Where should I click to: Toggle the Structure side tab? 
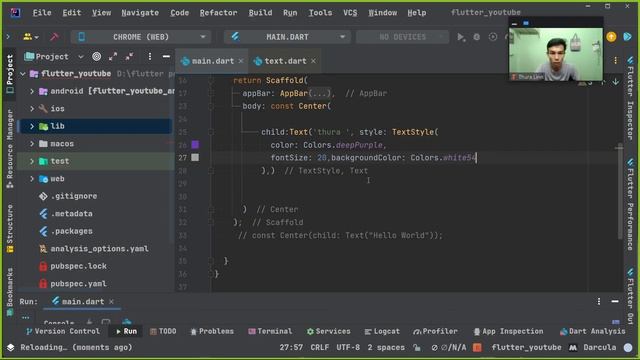click(x=10, y=229)
